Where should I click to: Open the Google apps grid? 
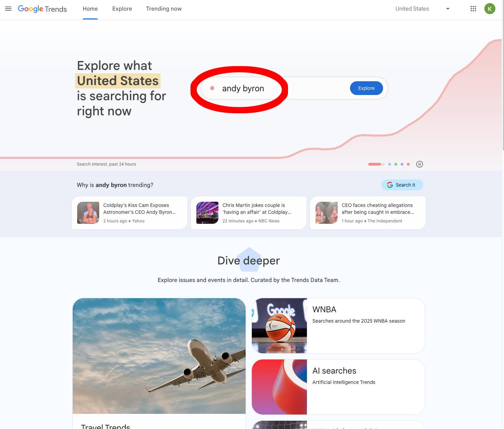pyautogui.click(x=473, y=9)
